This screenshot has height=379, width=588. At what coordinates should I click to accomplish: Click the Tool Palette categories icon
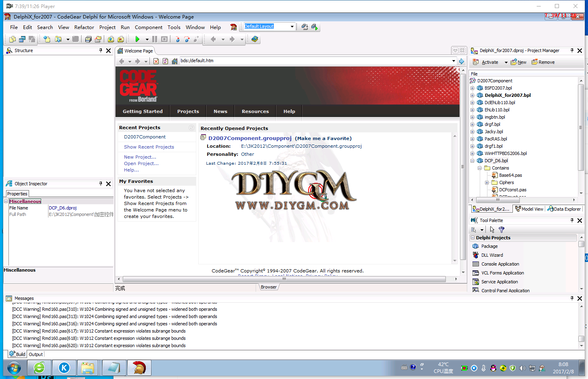(x=474, y=230)
